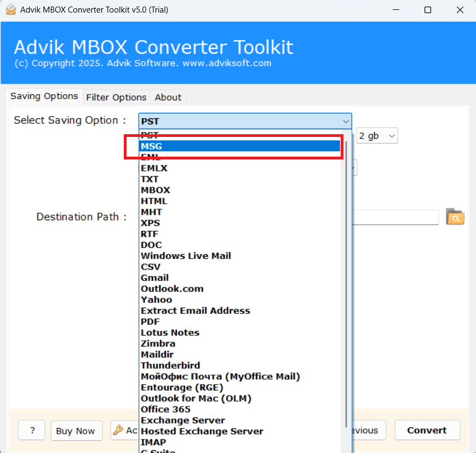Screen dimensions: 476x453
Task: Select Outlook for Mac (OLM)
Action: click(x=239, y=398)
